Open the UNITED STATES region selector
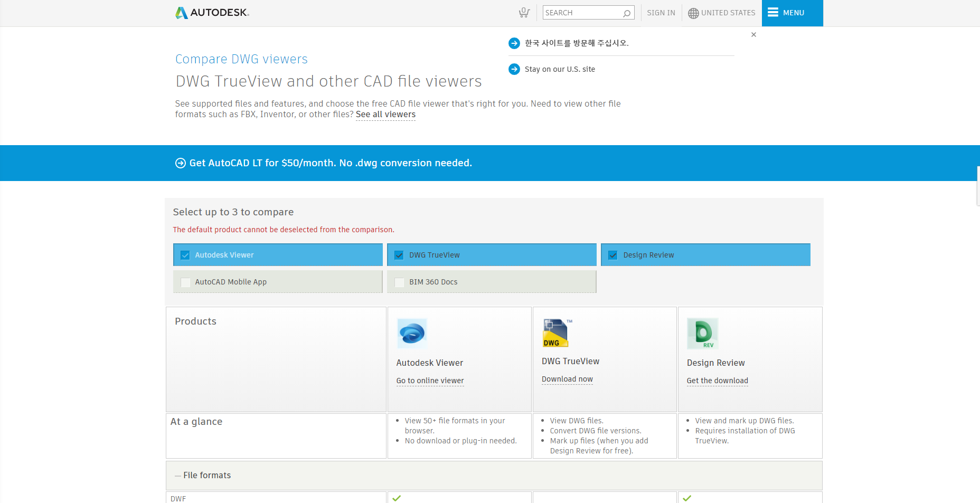This screenshot has width=980, height=503. pyautogui.click(x=722, y=13)
